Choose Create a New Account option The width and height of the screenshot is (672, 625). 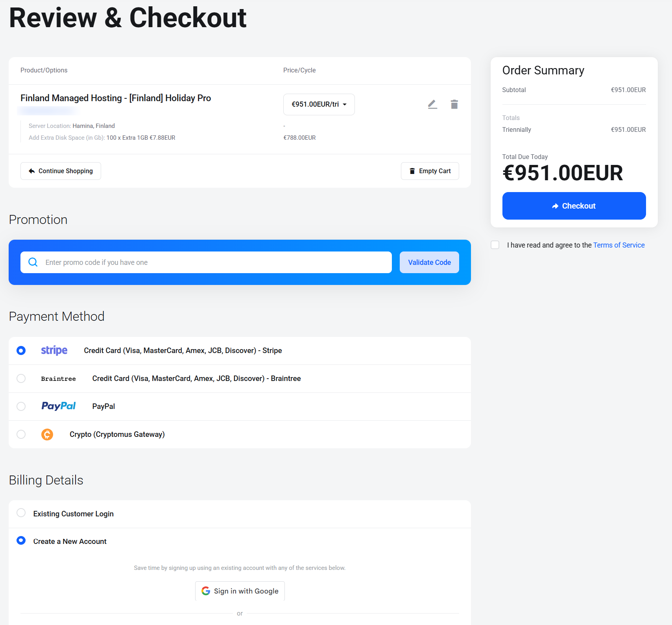click(21, 540)
